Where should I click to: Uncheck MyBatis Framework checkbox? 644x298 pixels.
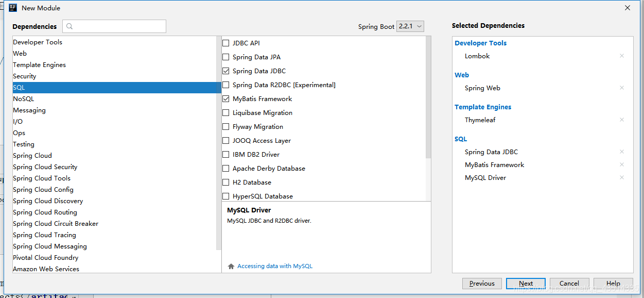click(225, 98)
